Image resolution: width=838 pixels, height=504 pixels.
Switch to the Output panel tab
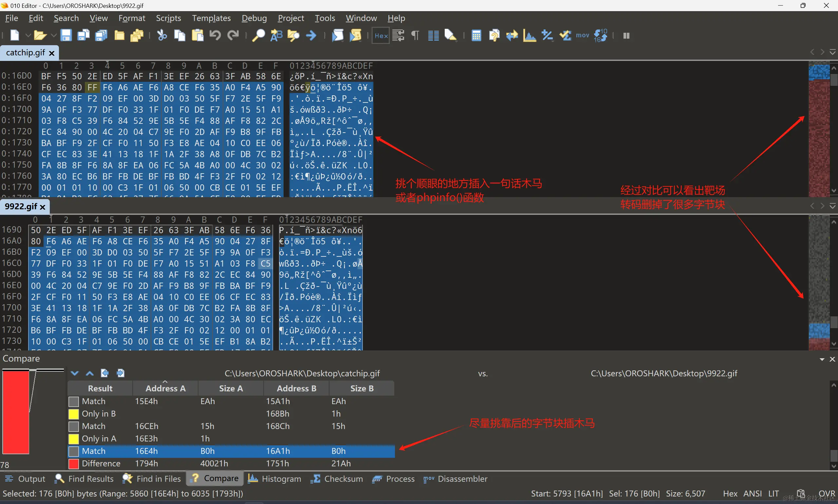tap(26, 479)
